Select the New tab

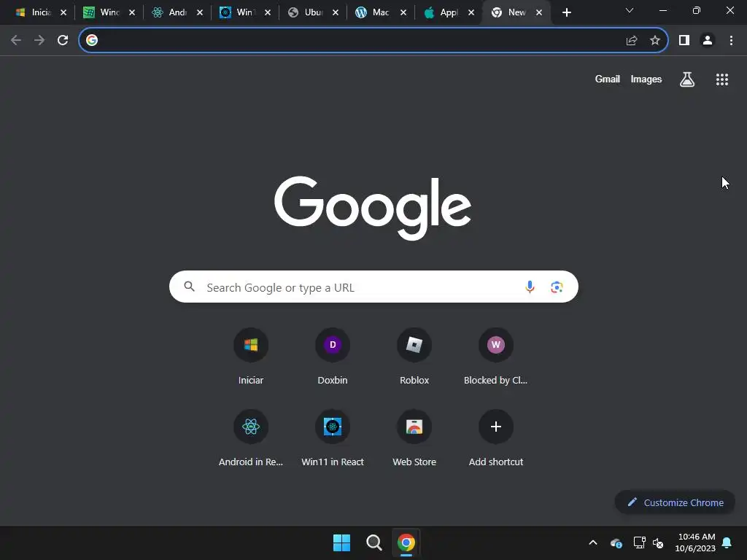(x=510, y=12)
